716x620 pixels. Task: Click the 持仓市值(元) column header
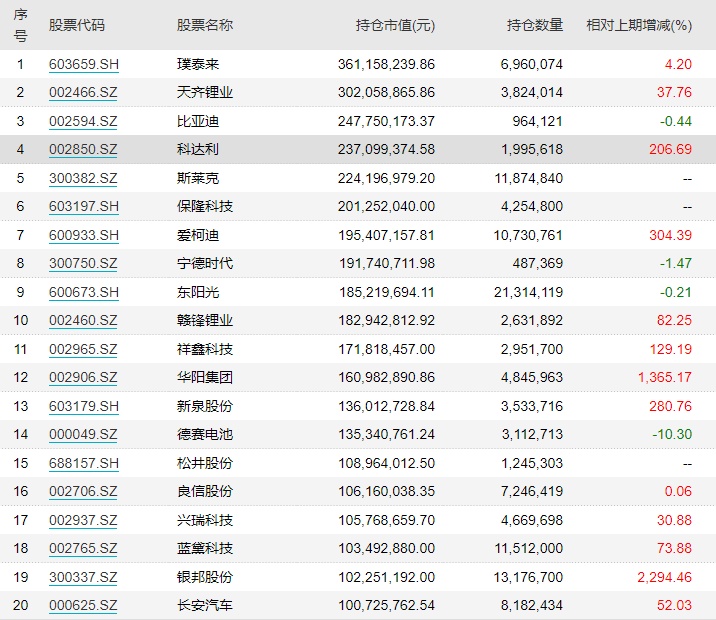coord(395,25)
